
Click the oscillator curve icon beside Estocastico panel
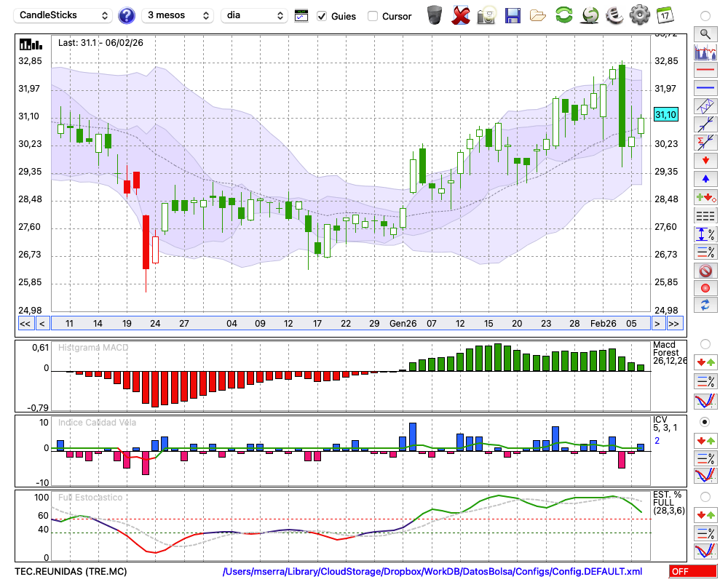[705, 551]
